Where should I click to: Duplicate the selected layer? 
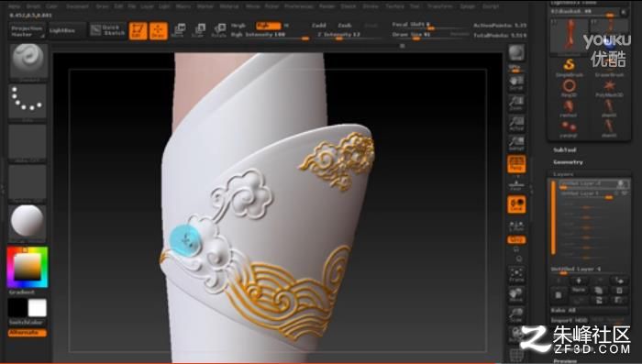[599, 290]
